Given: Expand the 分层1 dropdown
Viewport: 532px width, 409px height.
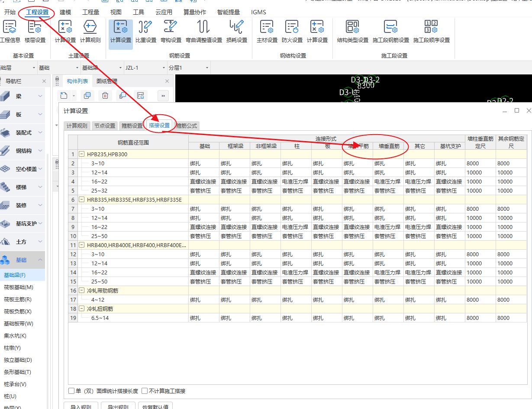Looking at the screenshot, I should pyautogui.click(x=207, y=68).
